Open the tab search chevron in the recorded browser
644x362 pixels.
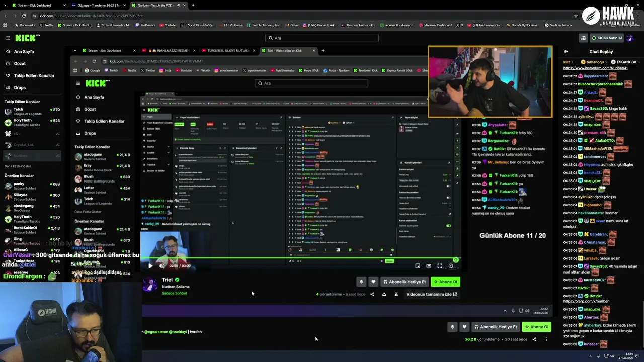click(x=75, y=50)
